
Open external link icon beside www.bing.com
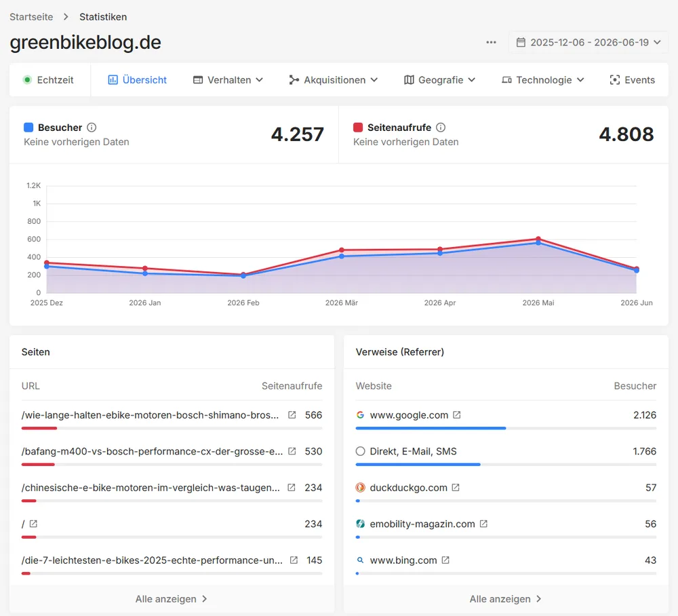446,560
